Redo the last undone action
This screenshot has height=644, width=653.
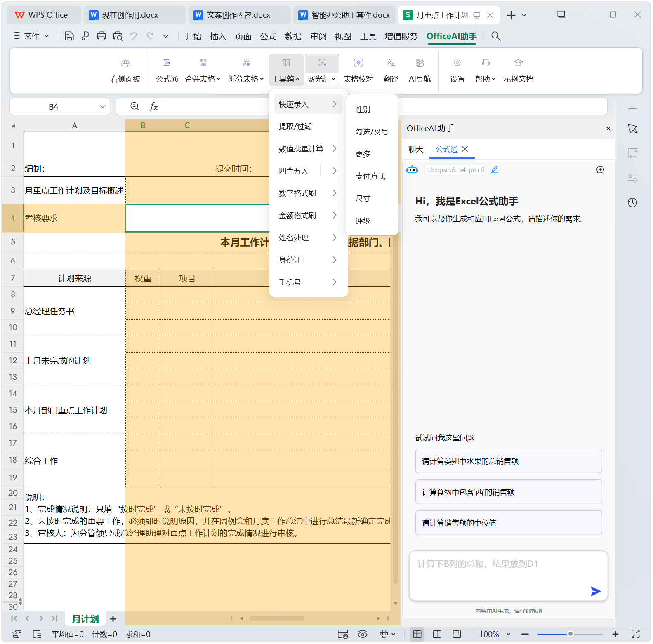150,36
